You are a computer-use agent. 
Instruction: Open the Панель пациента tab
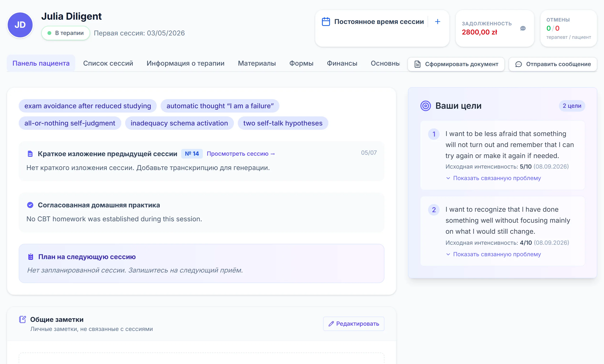click(x=41, y=63)
